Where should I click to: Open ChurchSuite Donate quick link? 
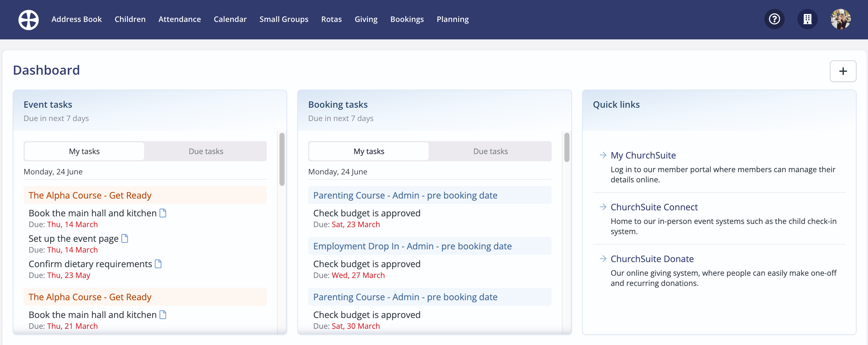click(652, 259)
